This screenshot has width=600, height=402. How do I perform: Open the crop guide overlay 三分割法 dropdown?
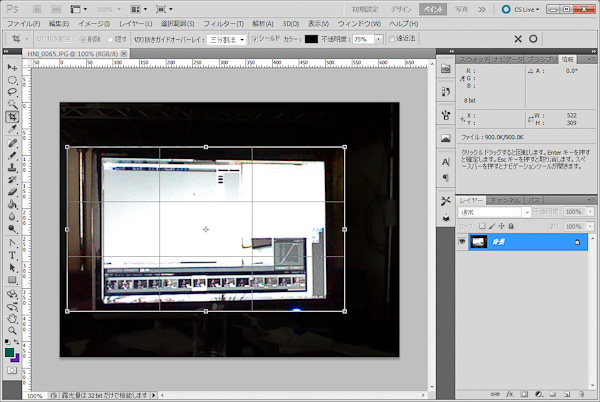tap(226, 39)
